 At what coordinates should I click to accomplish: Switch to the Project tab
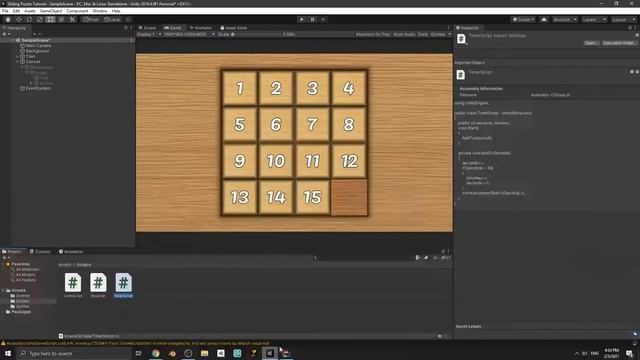(x=12, y=251)
